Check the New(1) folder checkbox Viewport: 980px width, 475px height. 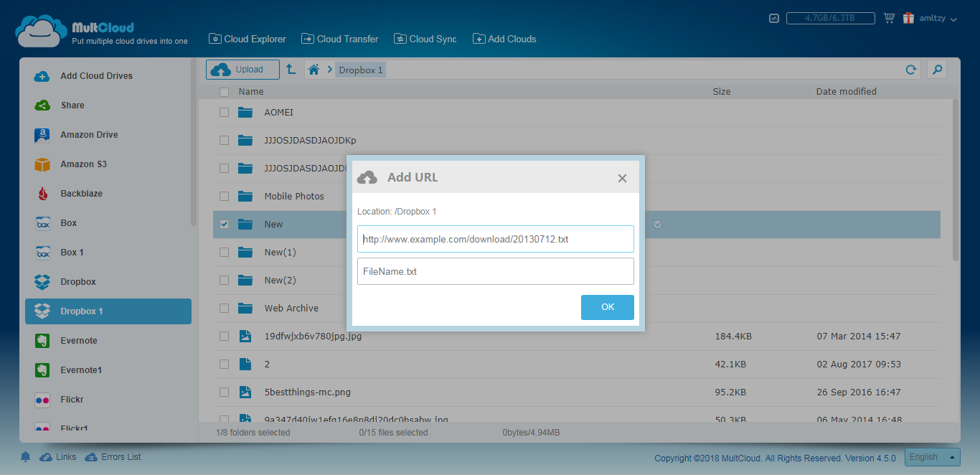[225, 253]
